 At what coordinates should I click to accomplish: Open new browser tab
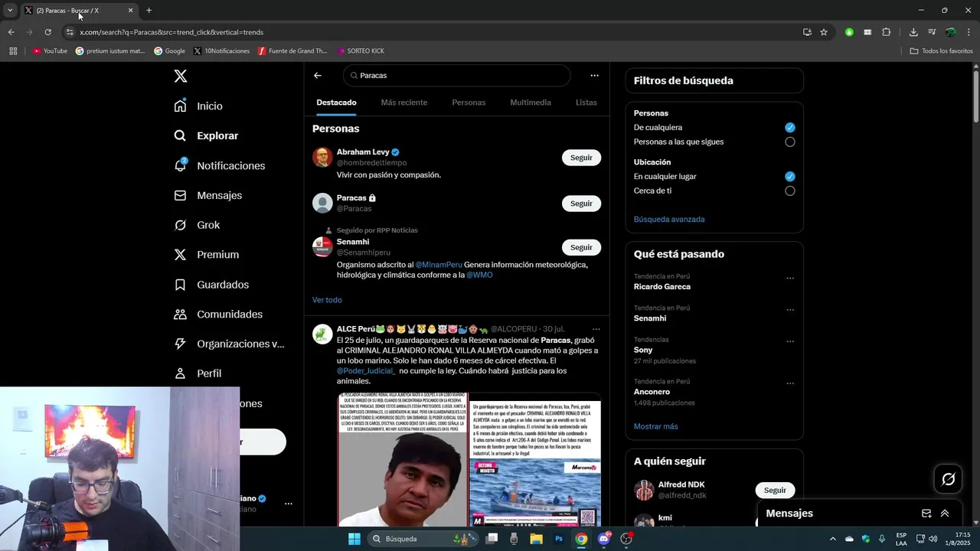pyautogui.click(x=149, y=11)
